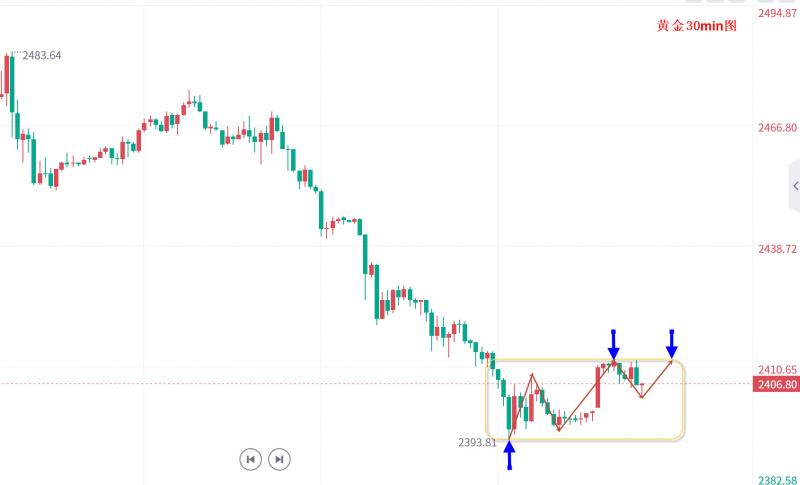Viewport: 800px width, 485px height.
Task: Click the first peak of red zigzag line
Action: click(533, 375)
